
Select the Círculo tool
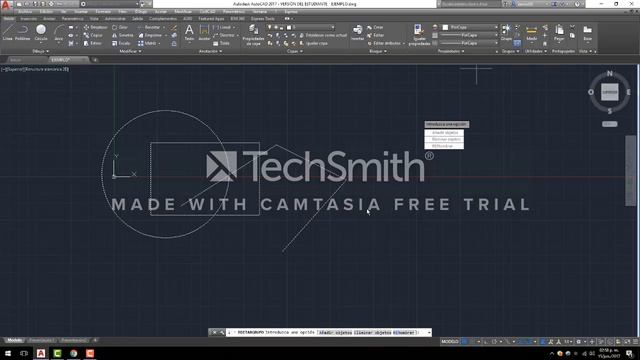tap(41, 32)
